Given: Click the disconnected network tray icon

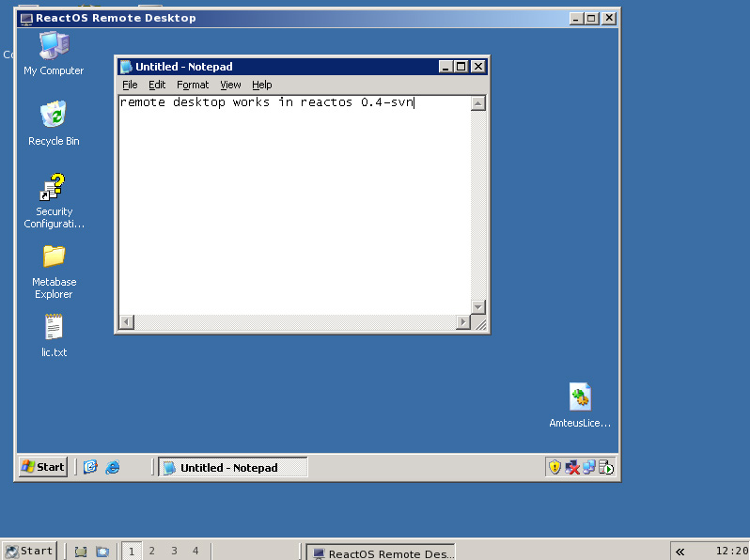Looking at the screenshot, I should (x=572, y=467).
